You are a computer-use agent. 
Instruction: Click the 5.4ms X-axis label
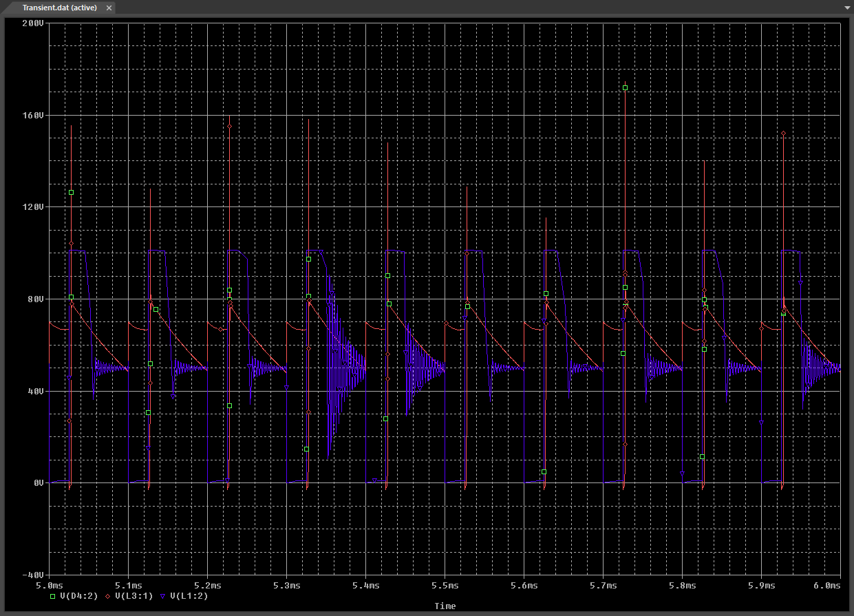coord(366,585)
